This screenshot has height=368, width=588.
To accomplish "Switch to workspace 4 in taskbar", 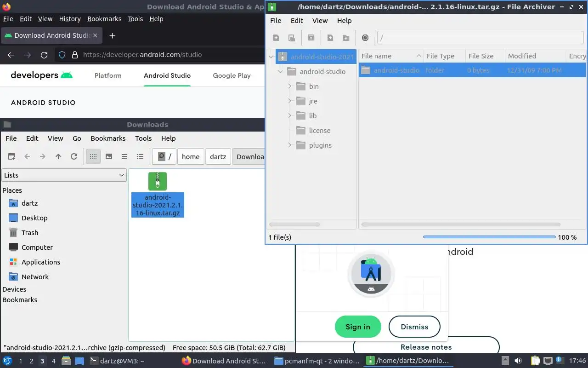I will pos(53,361).
